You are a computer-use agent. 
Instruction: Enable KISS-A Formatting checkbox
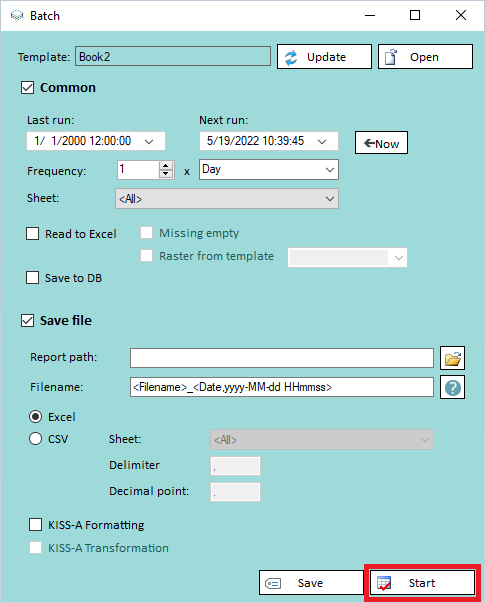point(35,525)
